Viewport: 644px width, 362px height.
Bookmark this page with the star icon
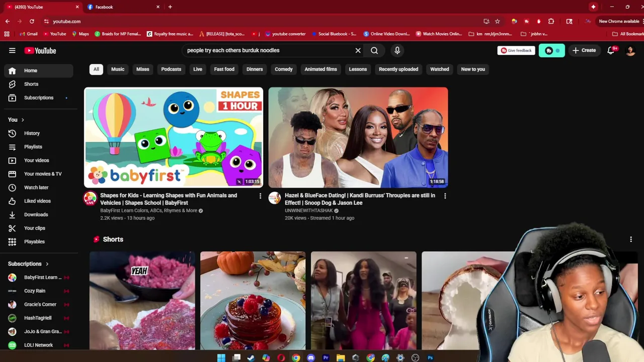point(497,21)
